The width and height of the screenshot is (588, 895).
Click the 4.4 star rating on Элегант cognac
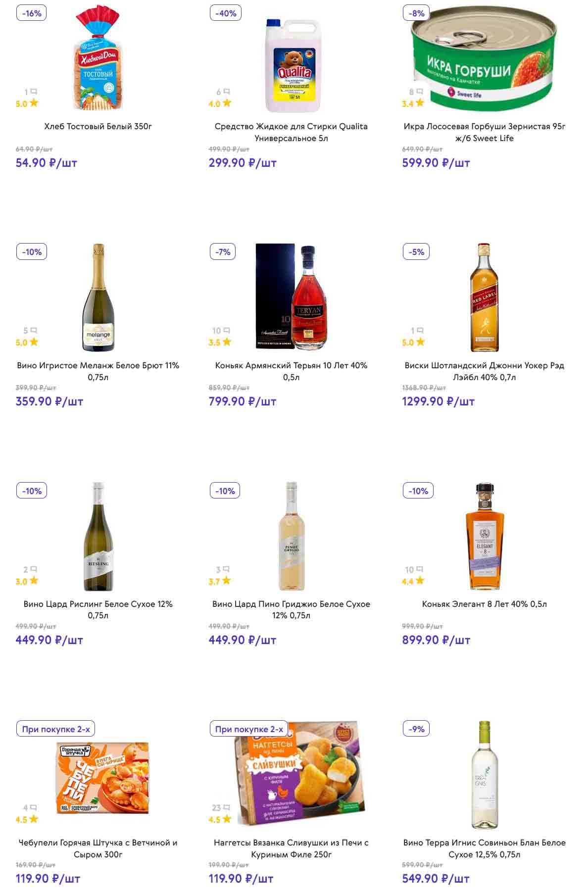420,581
